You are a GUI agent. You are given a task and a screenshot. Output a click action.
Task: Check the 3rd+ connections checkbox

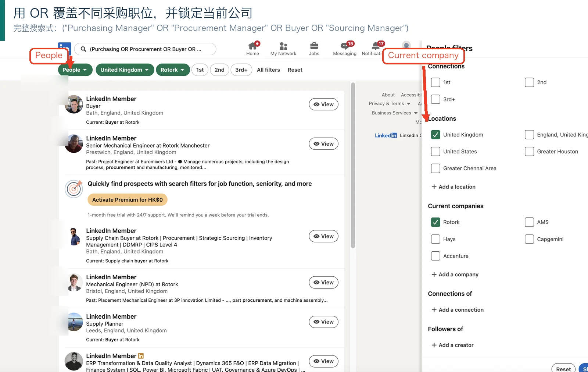[x=435, y=99]
